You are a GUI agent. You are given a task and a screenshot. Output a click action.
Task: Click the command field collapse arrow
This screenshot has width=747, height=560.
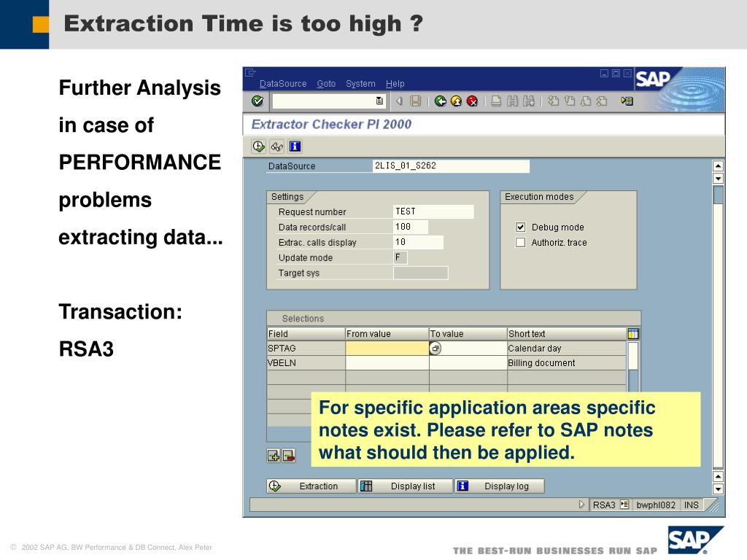point(399,101)
